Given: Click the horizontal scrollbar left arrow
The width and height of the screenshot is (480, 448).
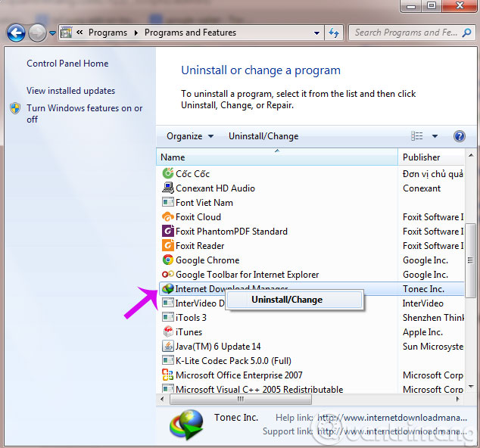Looking at the screenshot, I should 162,399.
